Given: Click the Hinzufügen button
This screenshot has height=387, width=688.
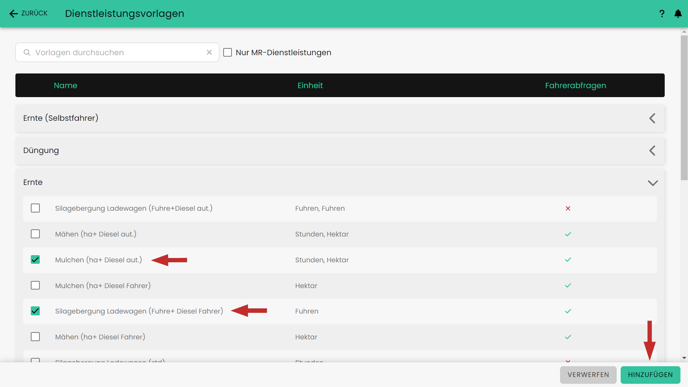Looking at the screenshot, I should coord(650,375).
